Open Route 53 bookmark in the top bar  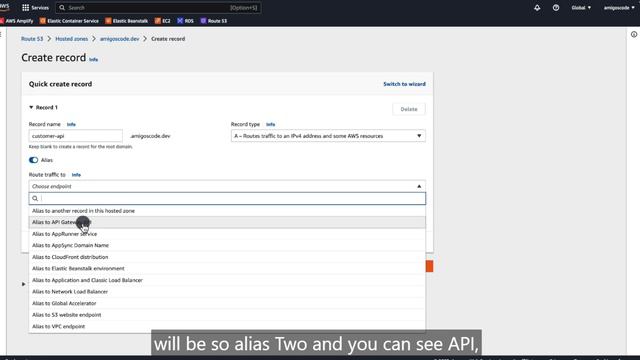click(x=213, y=21)
